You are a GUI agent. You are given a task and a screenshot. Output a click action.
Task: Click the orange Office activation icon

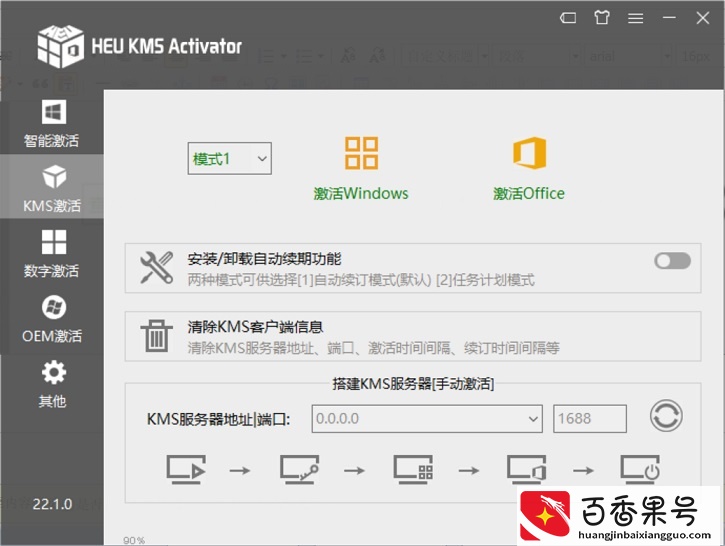529,153
